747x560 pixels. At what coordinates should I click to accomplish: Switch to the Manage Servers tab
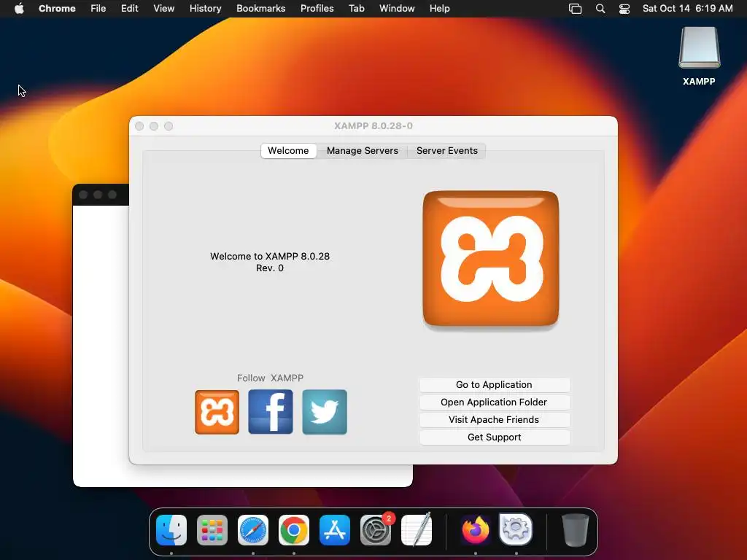[362, 150]
